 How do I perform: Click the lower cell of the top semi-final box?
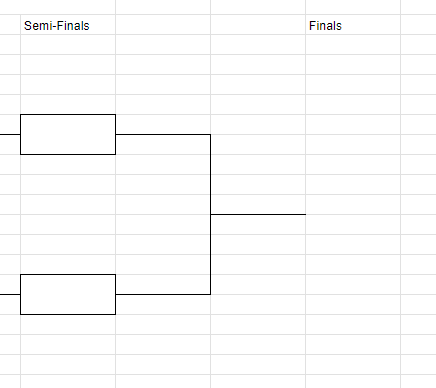tap(68, 144)
